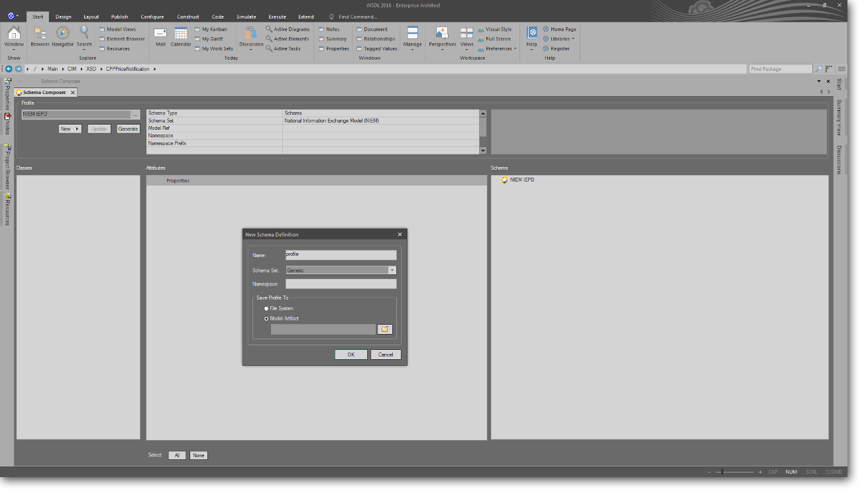The height and width of the screenshot is (497, 868).
Task: Select the Model Artifact radio button
Action: tap(267, 319)
